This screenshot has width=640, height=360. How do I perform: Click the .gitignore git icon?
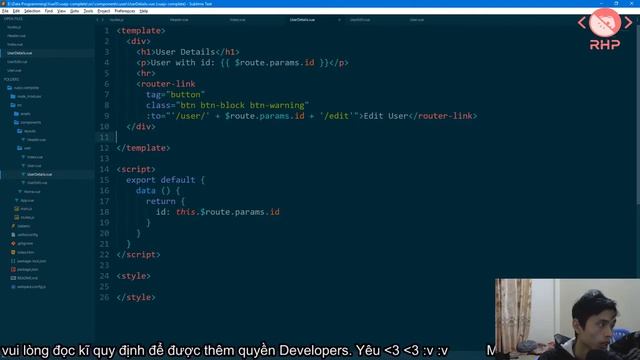point(13,243)
